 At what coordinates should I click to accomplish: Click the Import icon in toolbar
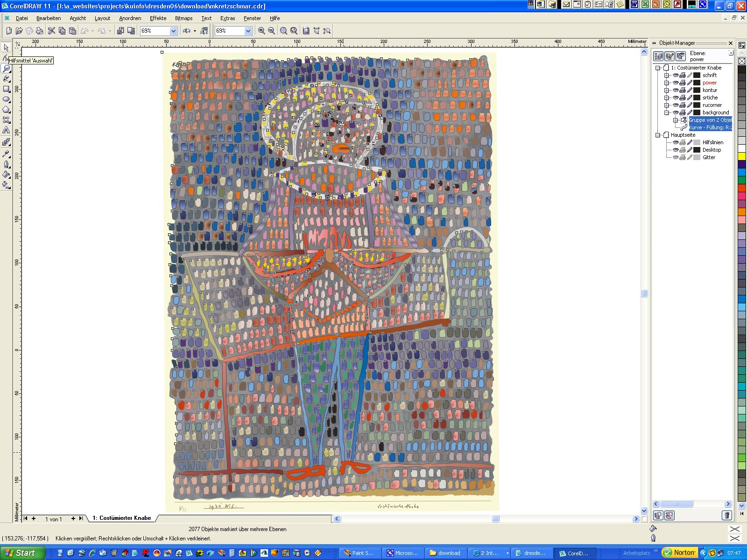(120, 31)
